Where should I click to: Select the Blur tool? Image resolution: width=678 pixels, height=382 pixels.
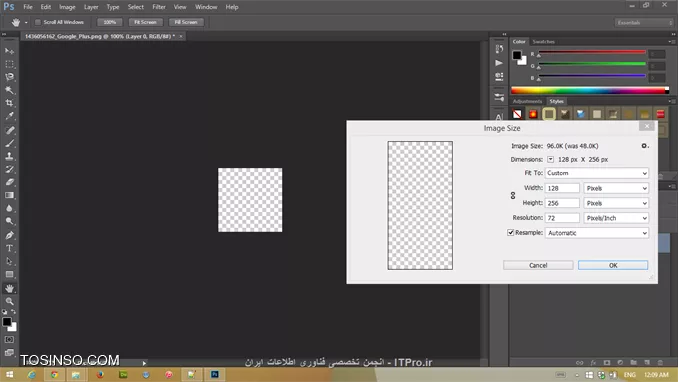9,208
